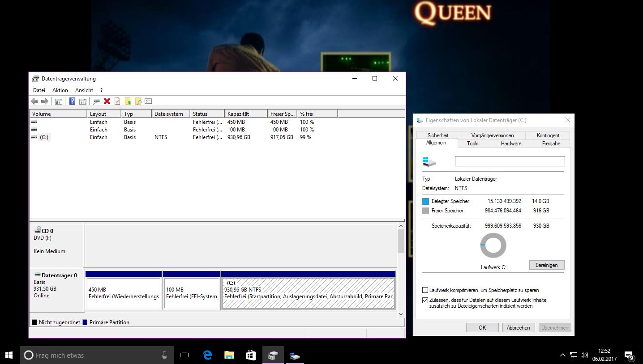Click scroll down arrow in disk pane
The height and width of the screenshot is (364, 643).
click(x=401, y=314)
